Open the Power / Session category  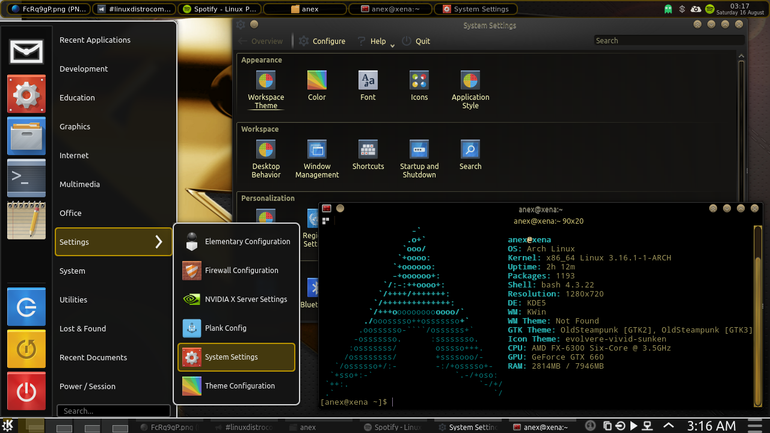[x=113, y=386]
